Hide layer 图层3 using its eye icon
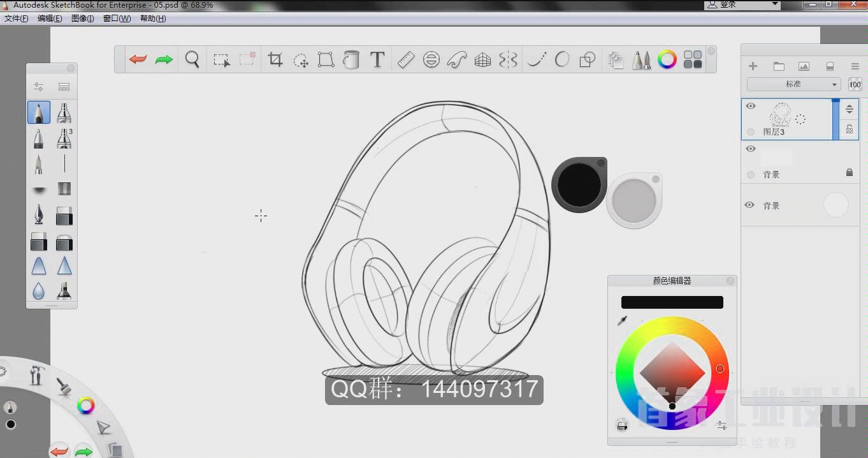The height and width of the screenshot is (458, 868). tap(751, 106)
